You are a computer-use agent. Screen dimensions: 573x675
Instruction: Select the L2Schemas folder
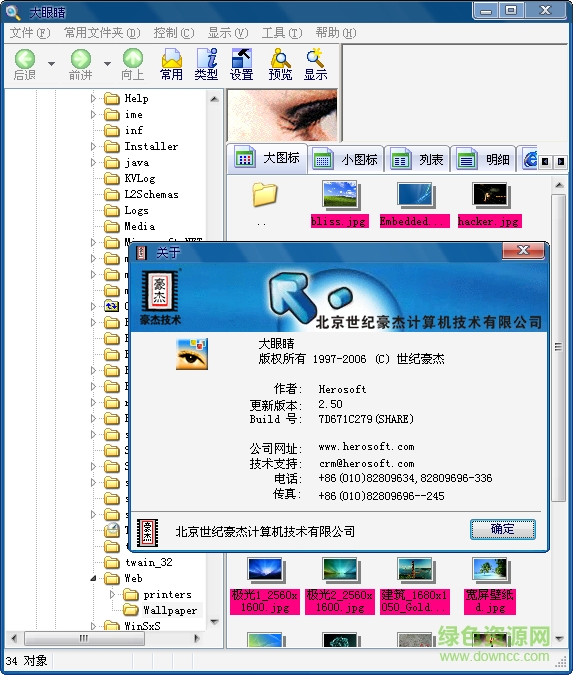(151, 194)
